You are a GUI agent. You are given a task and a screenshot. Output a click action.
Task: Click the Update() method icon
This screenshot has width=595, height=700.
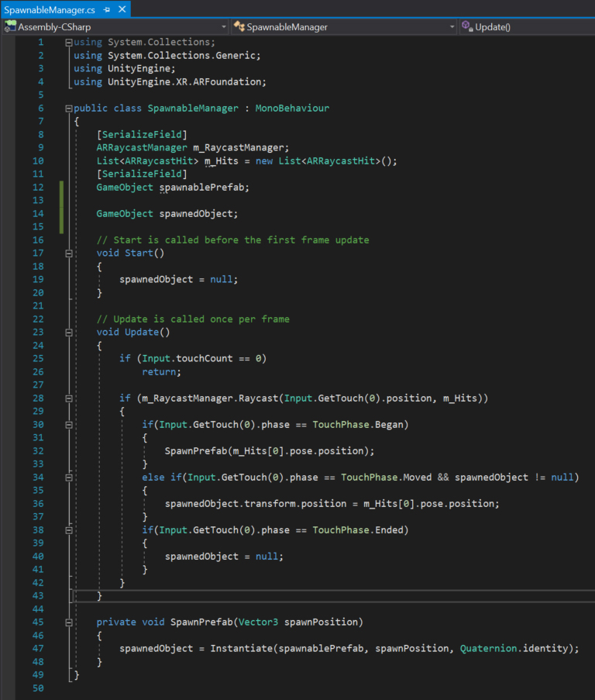467,26
